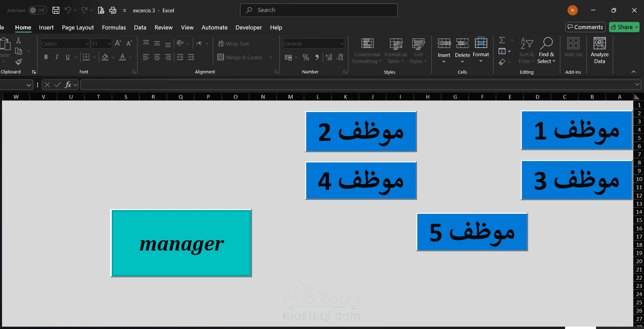644x329 pixels.
Task: Switch to the Review tab
Action: [164, 27]
